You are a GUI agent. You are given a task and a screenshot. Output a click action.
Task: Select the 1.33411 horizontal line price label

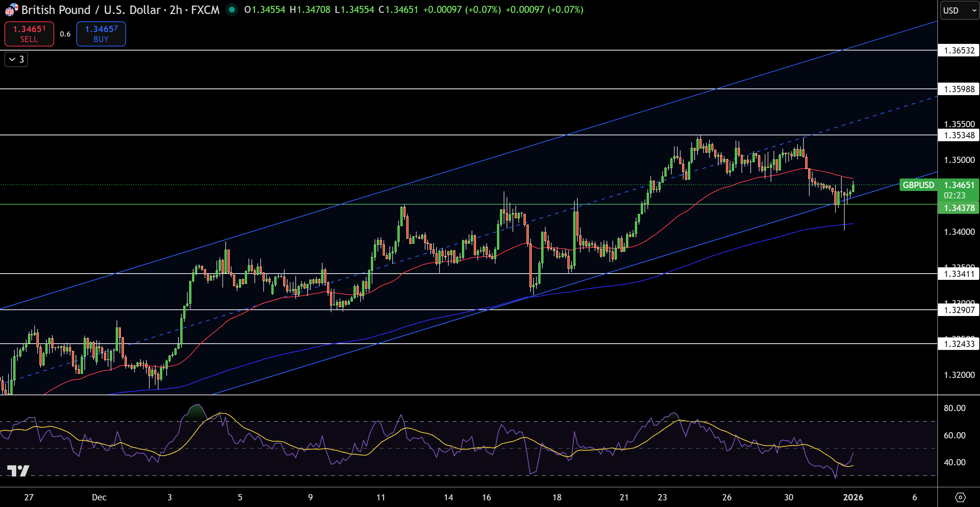coord(958,274)
